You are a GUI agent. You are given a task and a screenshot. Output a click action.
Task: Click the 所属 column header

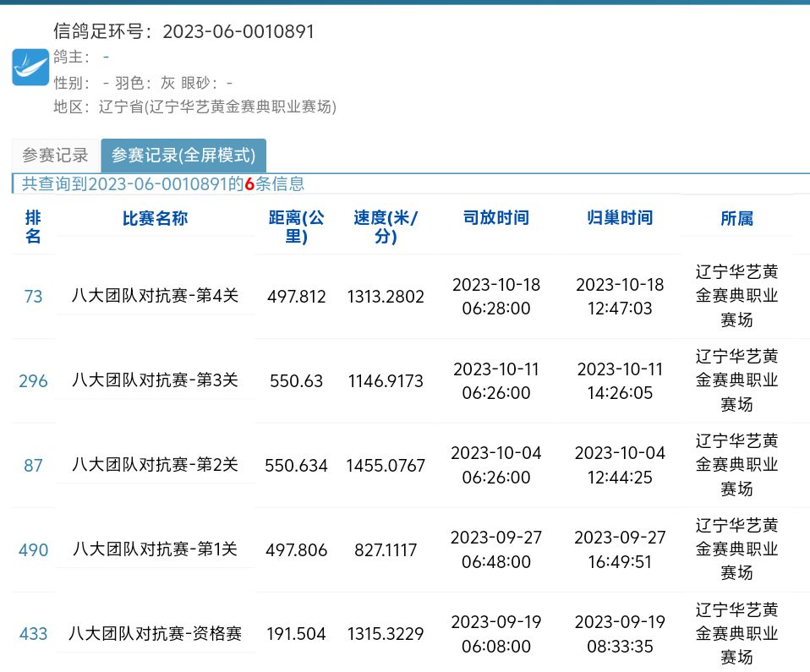click(736, 218)
